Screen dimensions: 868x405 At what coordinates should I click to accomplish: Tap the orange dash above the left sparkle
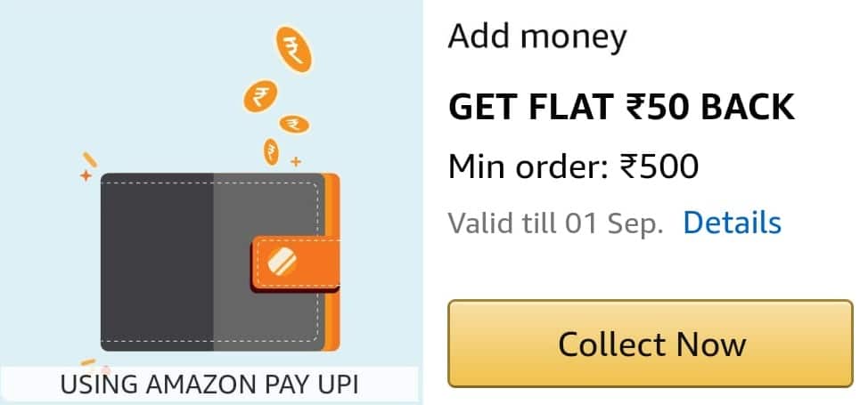pyautogui.click(x=89, y=159)
